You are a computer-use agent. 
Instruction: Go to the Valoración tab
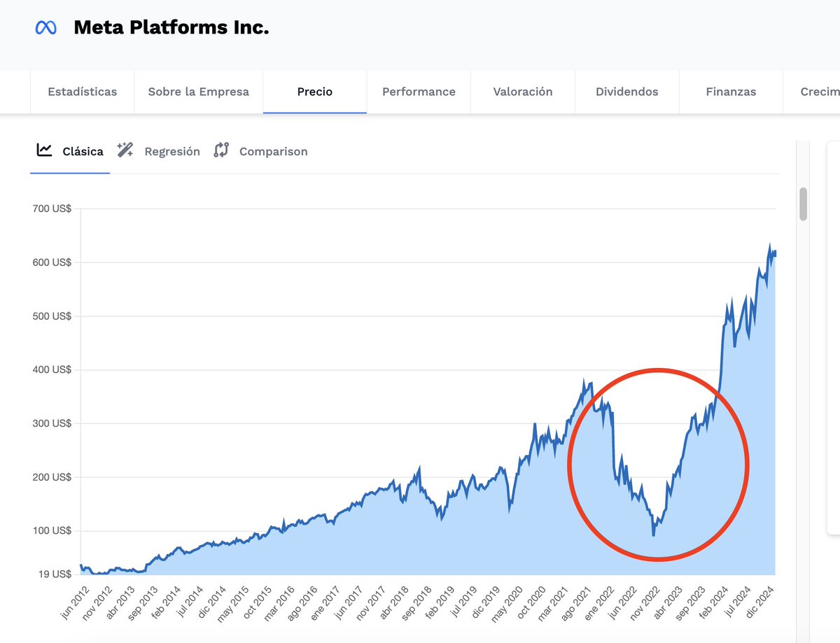pyautogui.click(x=523, y=92)
